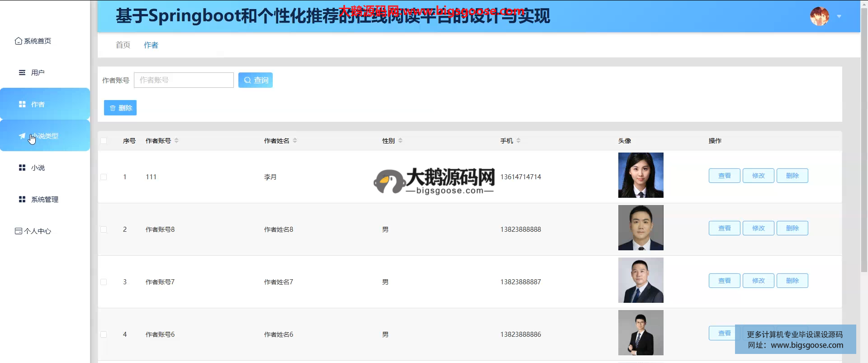
Task: Click the paper plane icon for 小说类型
Action: click(x=22, y=136)
